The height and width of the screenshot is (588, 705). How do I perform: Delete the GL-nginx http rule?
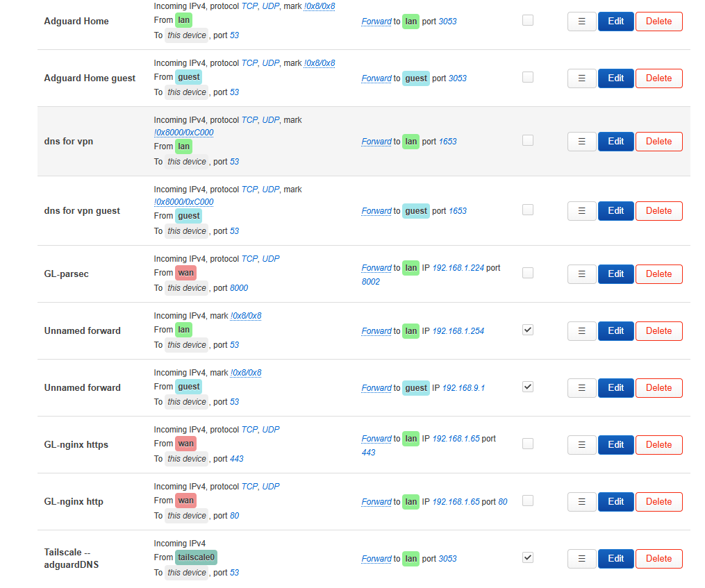[658, 502]
